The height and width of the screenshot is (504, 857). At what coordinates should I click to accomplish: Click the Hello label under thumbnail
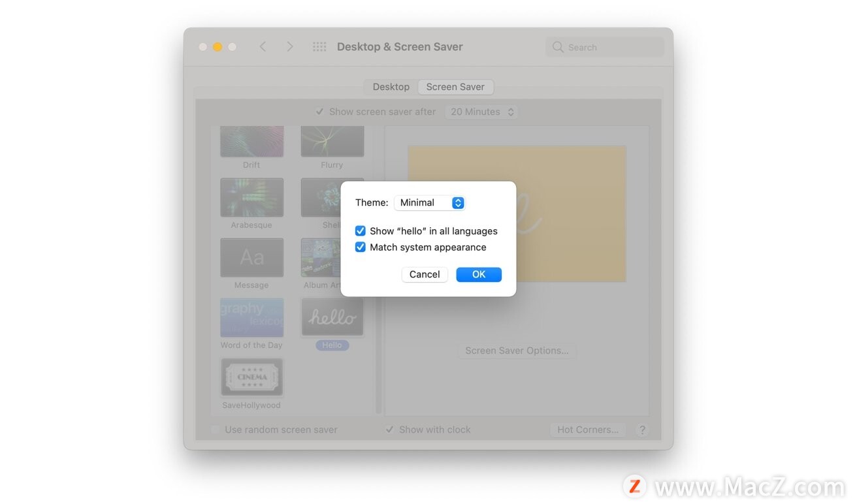click(332, 345)
